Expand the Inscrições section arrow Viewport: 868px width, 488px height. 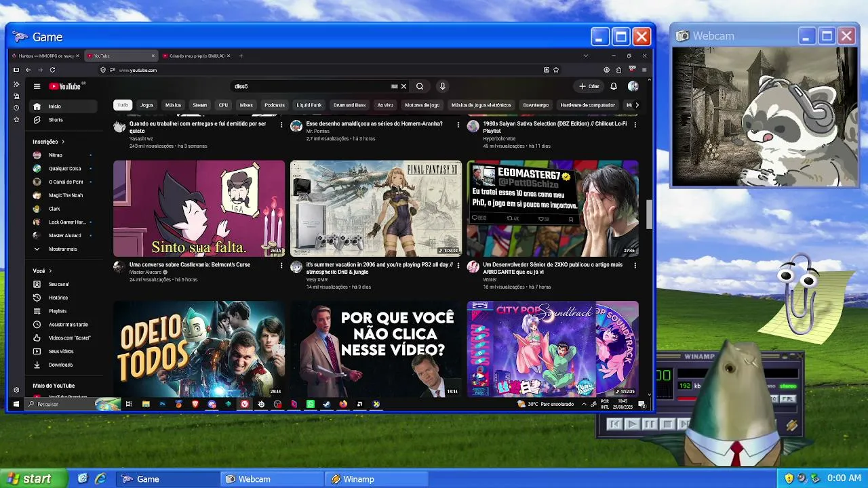click(x=63, y=142)
